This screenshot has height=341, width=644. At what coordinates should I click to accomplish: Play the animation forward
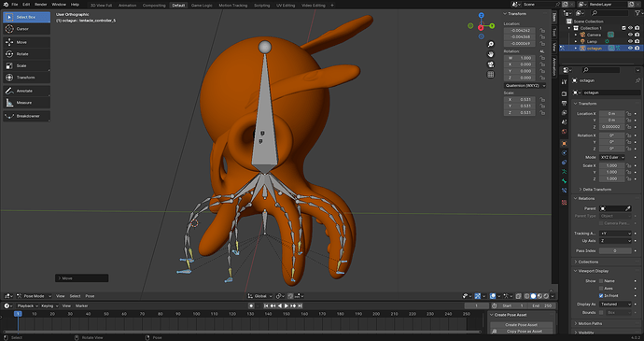point(287,305)
